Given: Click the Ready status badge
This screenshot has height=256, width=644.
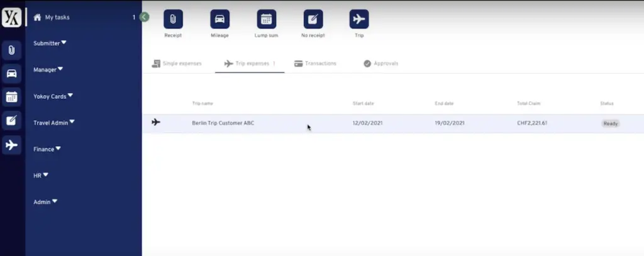Looking at the screenshot, I should (x=611, y=123).
